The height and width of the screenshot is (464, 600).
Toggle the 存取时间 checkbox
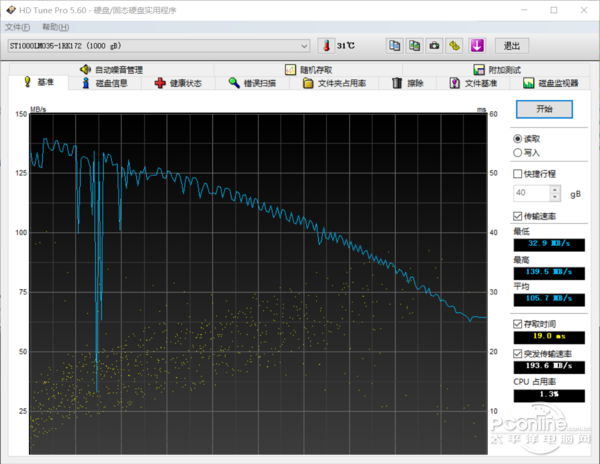pyautogui.click(x=517, y=324)
